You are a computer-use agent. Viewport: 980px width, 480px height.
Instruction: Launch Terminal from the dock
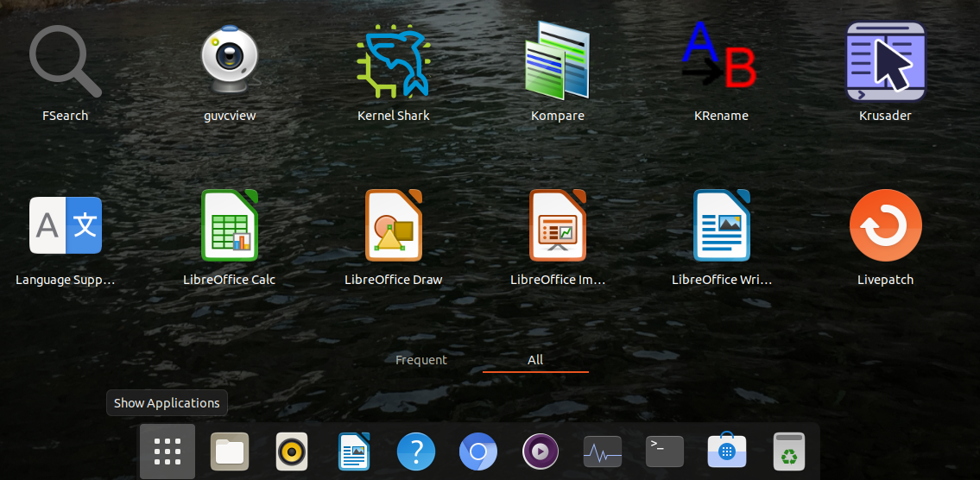664,452
